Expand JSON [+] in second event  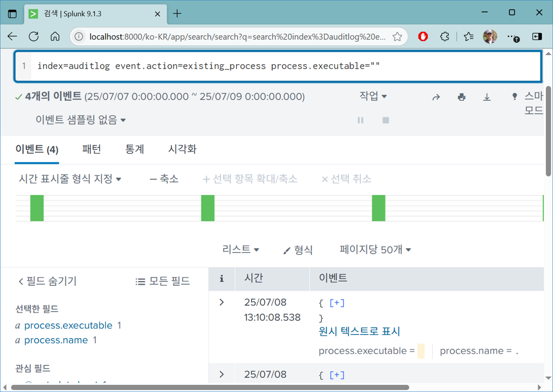click(337, 375)
